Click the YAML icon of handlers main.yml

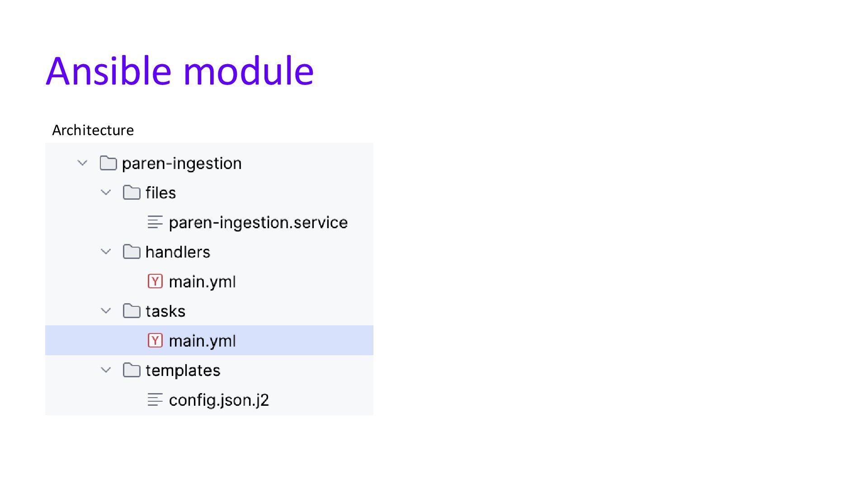click(x=155, y=282)
